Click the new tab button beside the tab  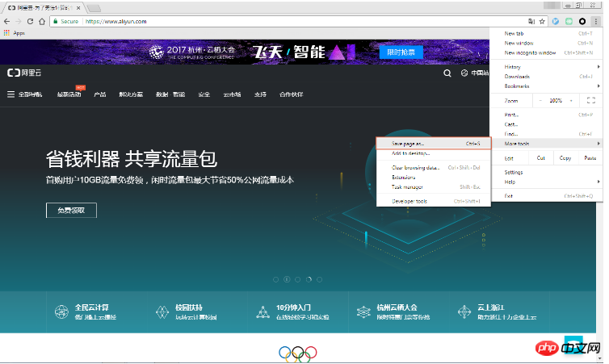click(94, 8)
